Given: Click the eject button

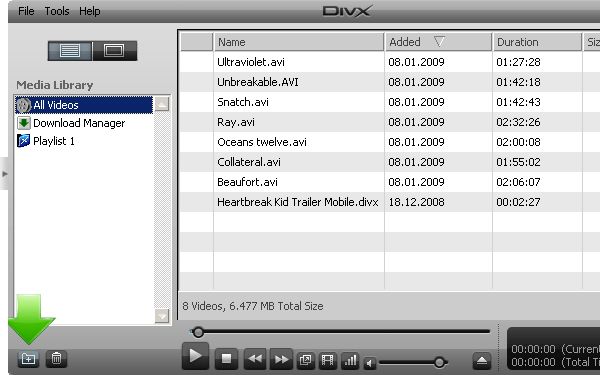Looking at the screenshot, I should (x=482, y=360).
